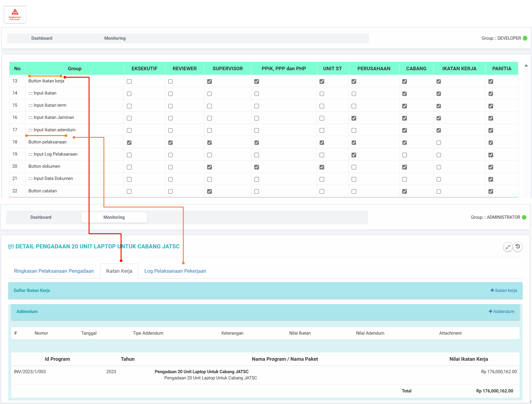
Task: Uncheck REVIEWER checkbox for Button pelaksanaan
Action: pyautogui.click(x=170, y=143)
